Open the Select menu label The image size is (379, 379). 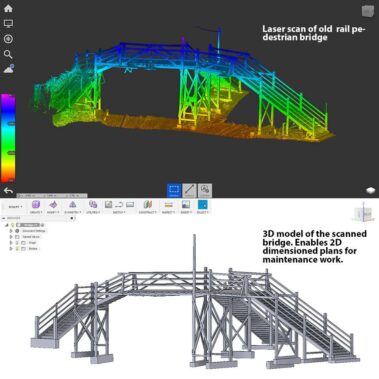click(x=203, y=212)
